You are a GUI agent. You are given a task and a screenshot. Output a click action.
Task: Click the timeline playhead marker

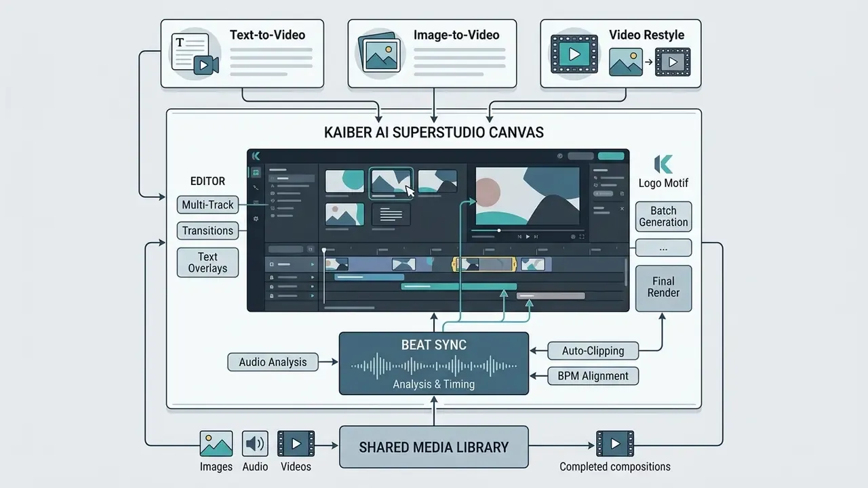[x=324, y=250]
